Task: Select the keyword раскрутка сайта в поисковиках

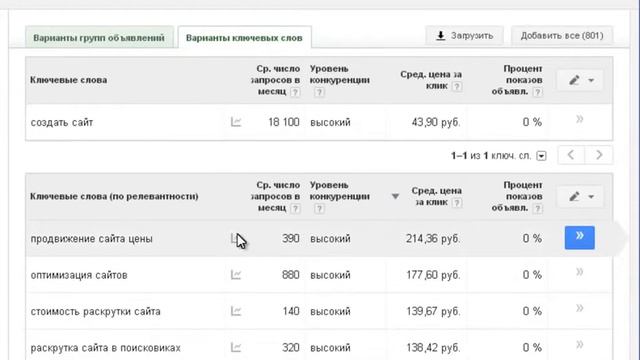Action: point(105,348)
